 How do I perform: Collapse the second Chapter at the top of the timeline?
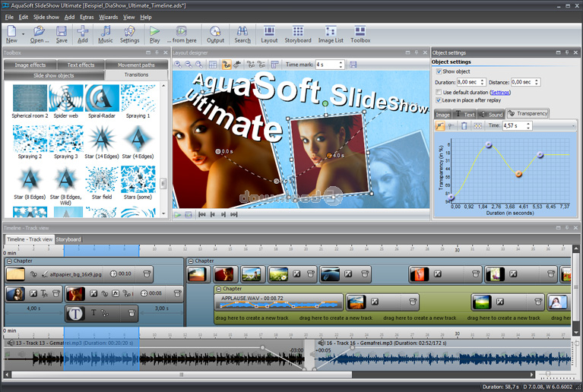(x=191, y=261)
